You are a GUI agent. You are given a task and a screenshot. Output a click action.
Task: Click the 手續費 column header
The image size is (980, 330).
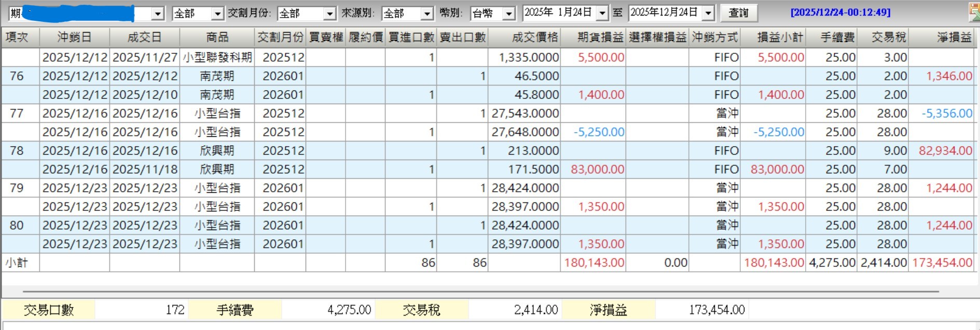[831, 37]
